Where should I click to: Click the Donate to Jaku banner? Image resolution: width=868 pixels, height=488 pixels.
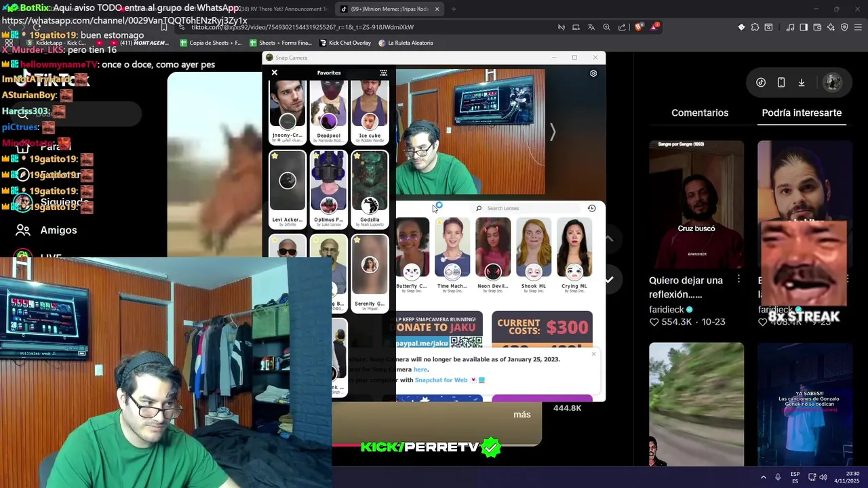point(439,330)
